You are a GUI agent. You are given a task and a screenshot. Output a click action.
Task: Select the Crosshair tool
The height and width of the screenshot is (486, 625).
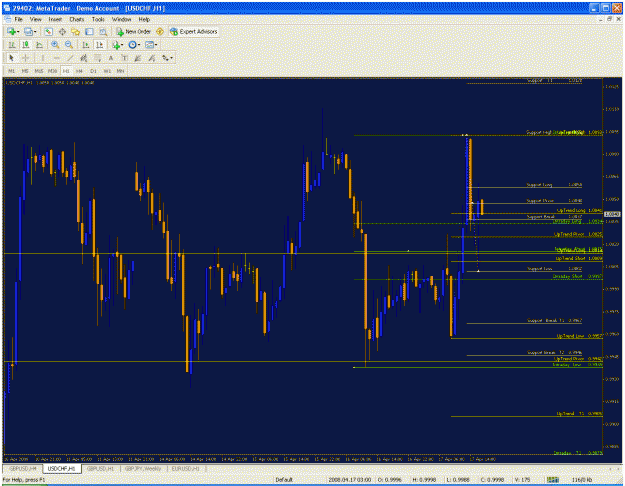pos(26,58)
